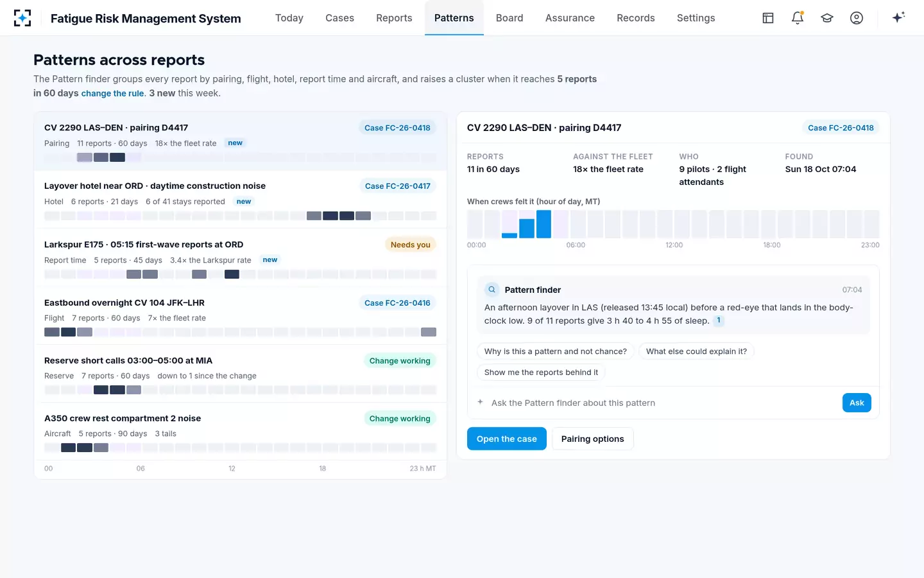The width and height of the screenshot is (924, 578).
Task: Click 'Change working' badge on Reserve short calls
Action: [400, 360]
